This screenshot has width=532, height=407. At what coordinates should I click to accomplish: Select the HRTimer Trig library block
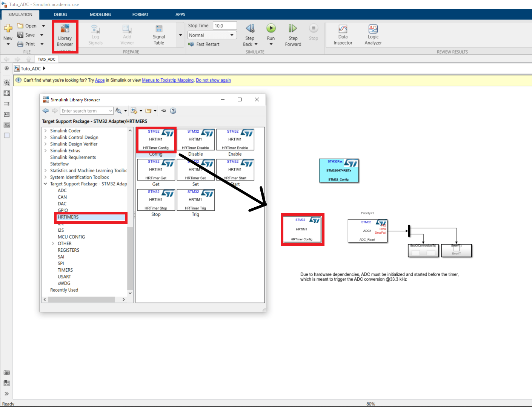point(195,200)
